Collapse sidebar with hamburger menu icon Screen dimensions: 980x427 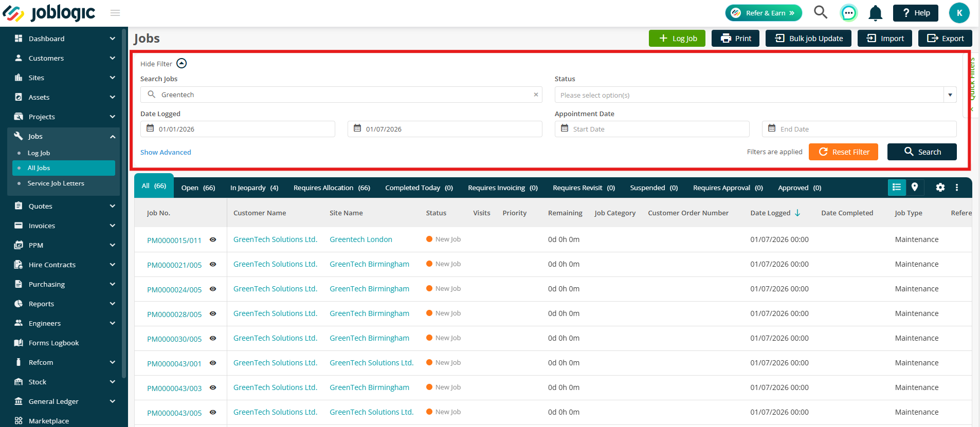point(115,13)
